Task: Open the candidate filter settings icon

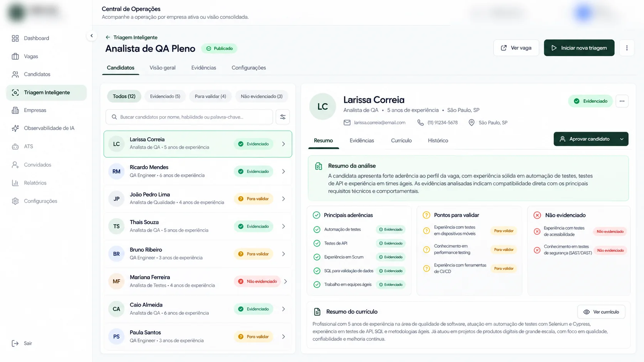Action: 283,117
